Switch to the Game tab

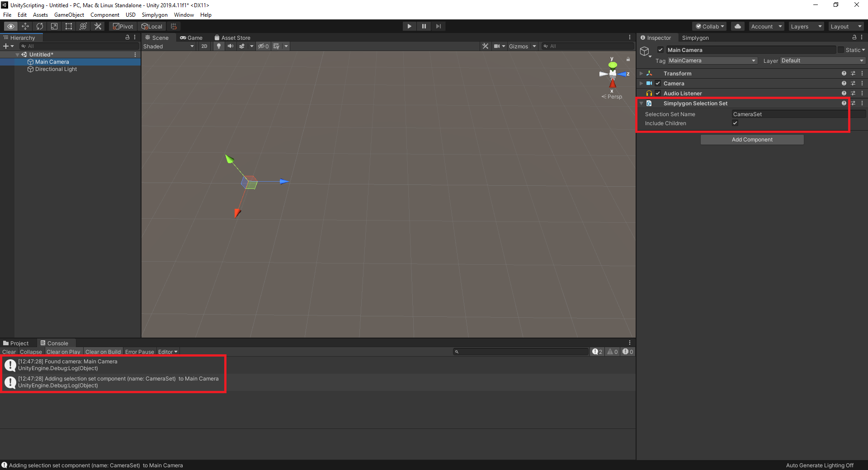[191, 38]
